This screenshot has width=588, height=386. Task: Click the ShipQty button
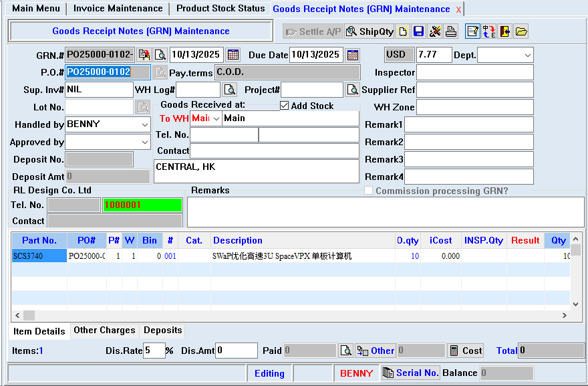[x=370, y=31]
